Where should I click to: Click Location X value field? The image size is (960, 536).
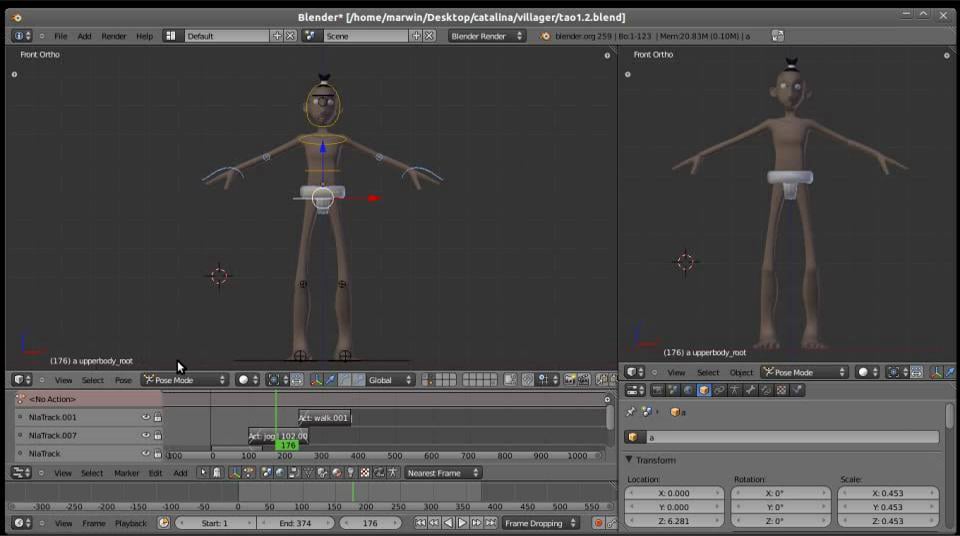(674, 493)
